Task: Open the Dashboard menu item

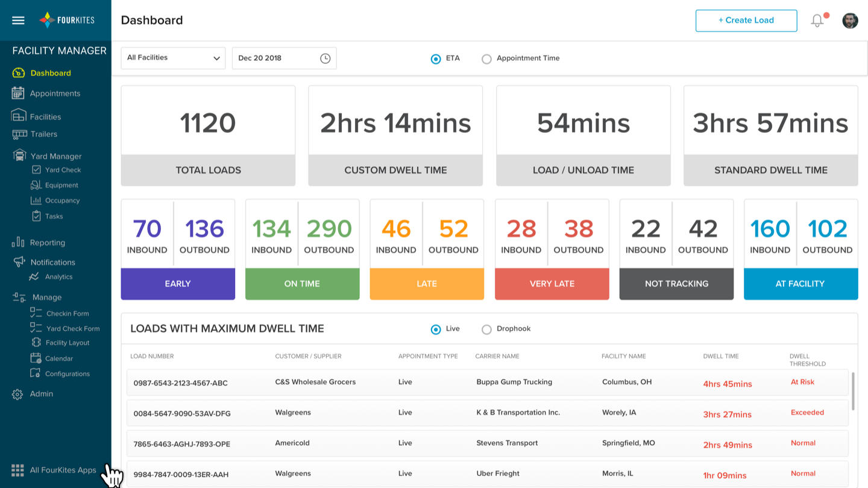Action: pos(51,73)
